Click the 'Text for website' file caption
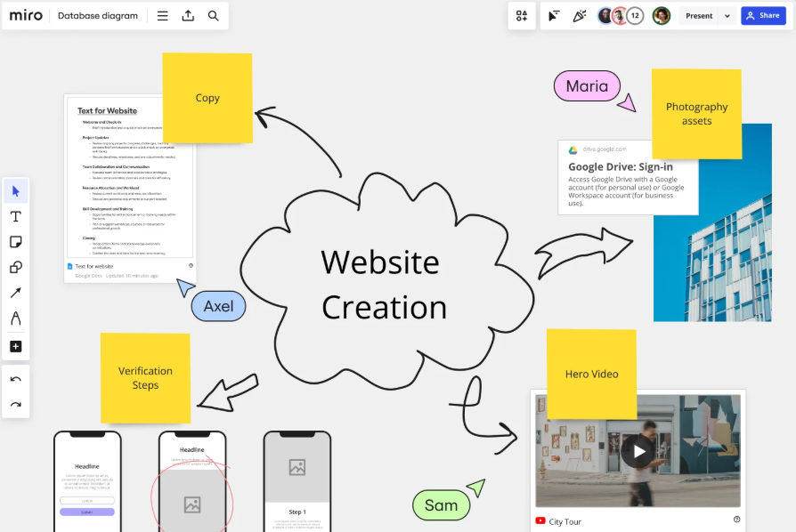The width and height of the screenshot is (796, 532). pyautogui.click(x=93, y=266)
